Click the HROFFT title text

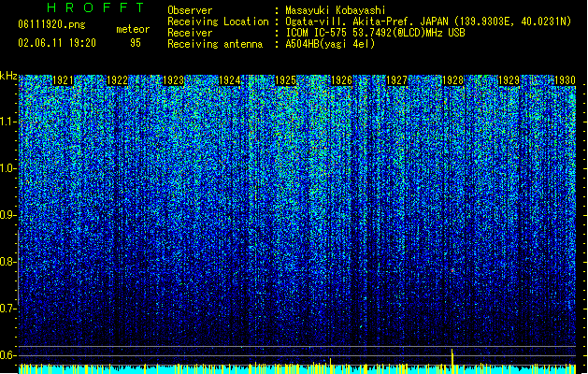coord(95,7)
